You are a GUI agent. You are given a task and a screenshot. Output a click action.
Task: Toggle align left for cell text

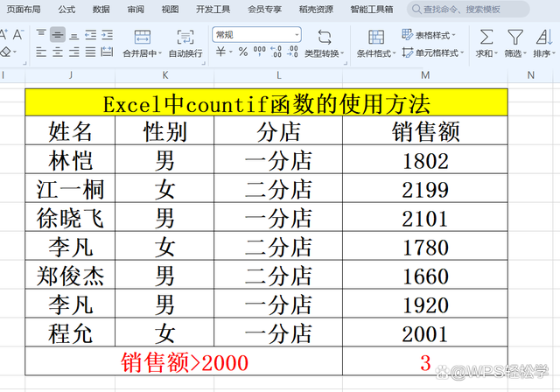click(41, 53)
